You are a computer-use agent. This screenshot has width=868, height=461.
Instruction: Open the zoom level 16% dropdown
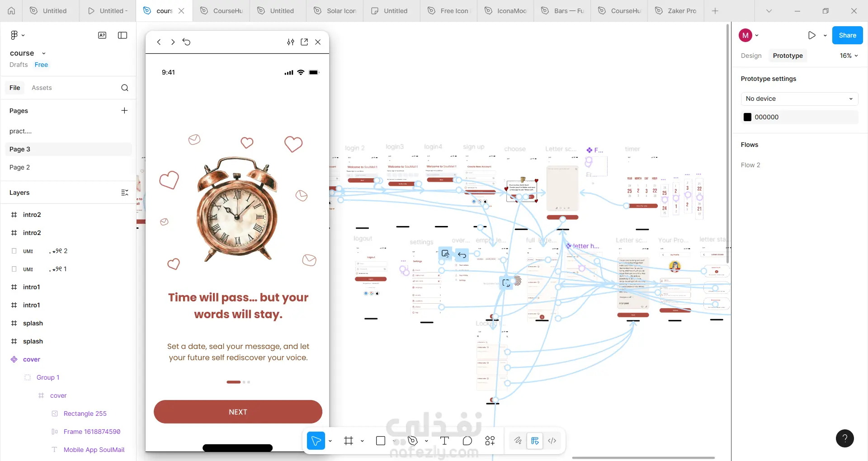(849, 56)
